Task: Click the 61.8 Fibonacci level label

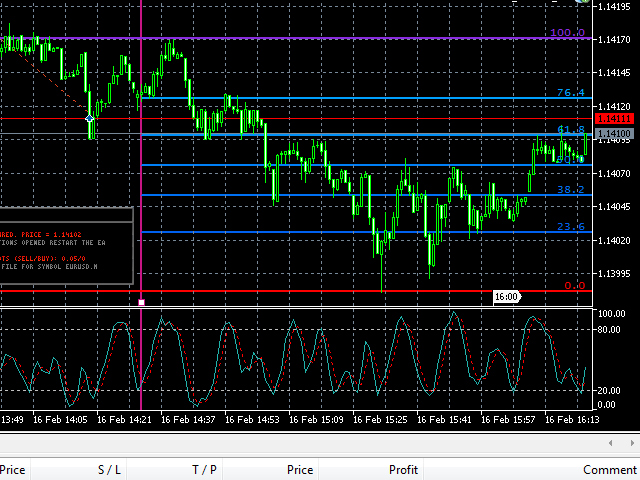Action: [x=571, y=129]
